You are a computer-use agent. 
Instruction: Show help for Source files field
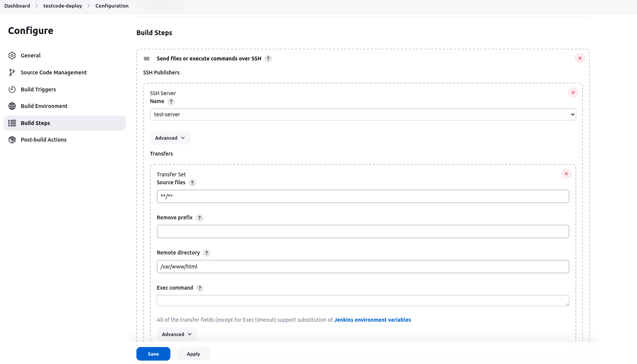(192, 183)
